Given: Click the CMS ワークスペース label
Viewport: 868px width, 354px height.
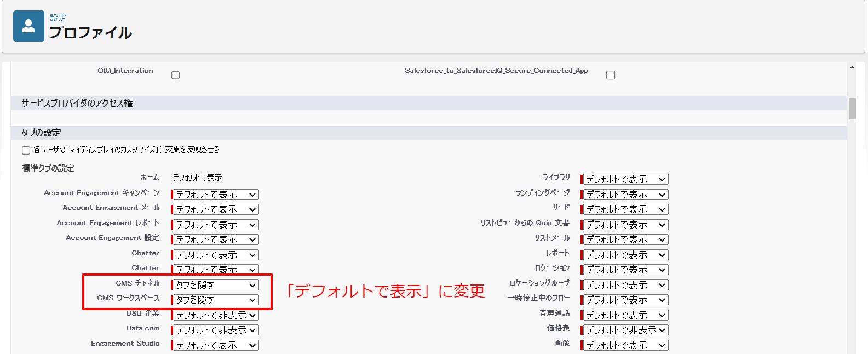Looking at the screenshot, I should [129, 298].
